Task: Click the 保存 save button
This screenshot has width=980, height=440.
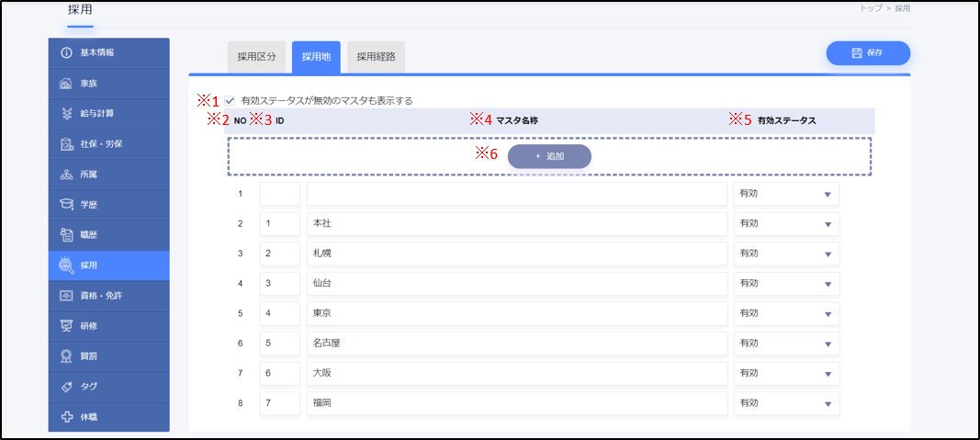Action: coord(868,53)
